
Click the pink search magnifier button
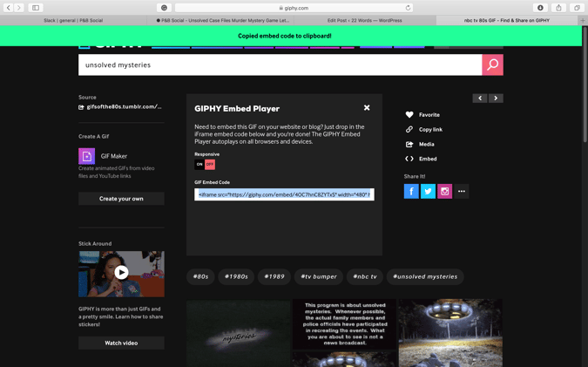pos(492,65)
